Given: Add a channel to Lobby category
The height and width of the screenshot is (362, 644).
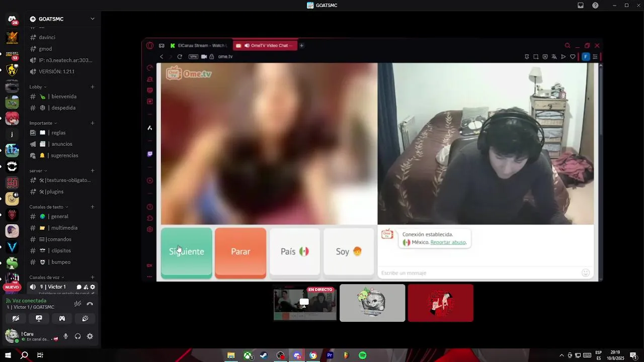Looking at the screenshot, I should pyautogui.click(x=93, y=87).
